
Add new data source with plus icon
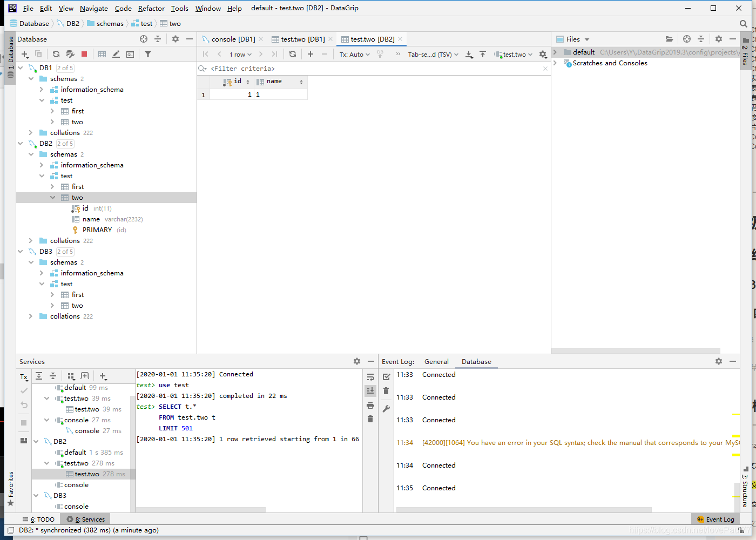click(x=24, y=54)
